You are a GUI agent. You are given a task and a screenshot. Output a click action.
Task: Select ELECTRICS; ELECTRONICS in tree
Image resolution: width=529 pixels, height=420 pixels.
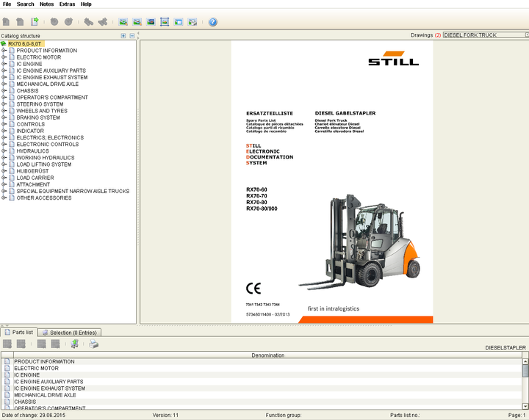pos(50,137)
